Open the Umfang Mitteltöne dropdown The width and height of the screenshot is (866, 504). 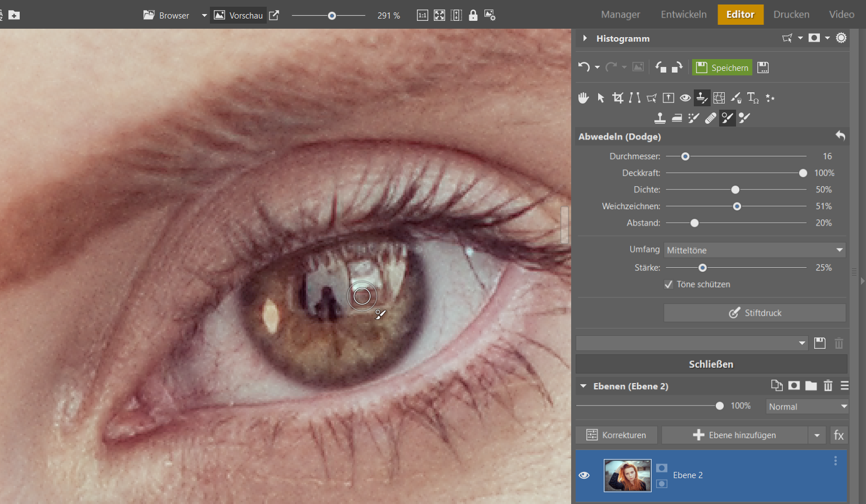(x=755, y=250)
